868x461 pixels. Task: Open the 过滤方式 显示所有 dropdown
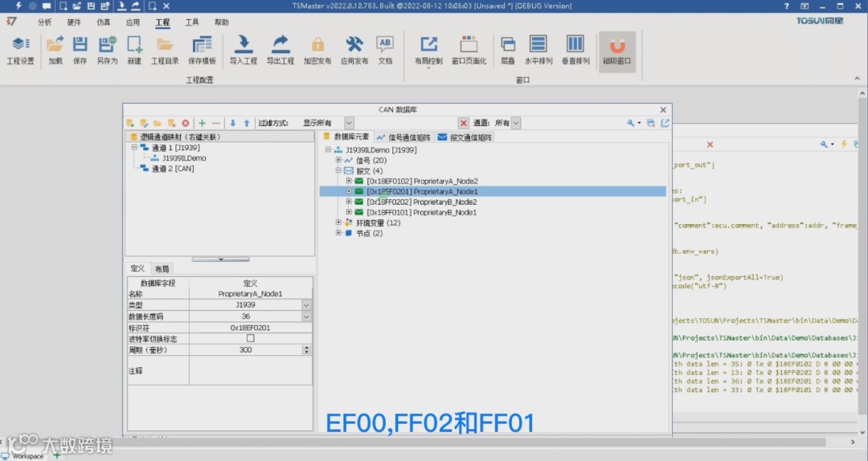(x=350, y=123)
